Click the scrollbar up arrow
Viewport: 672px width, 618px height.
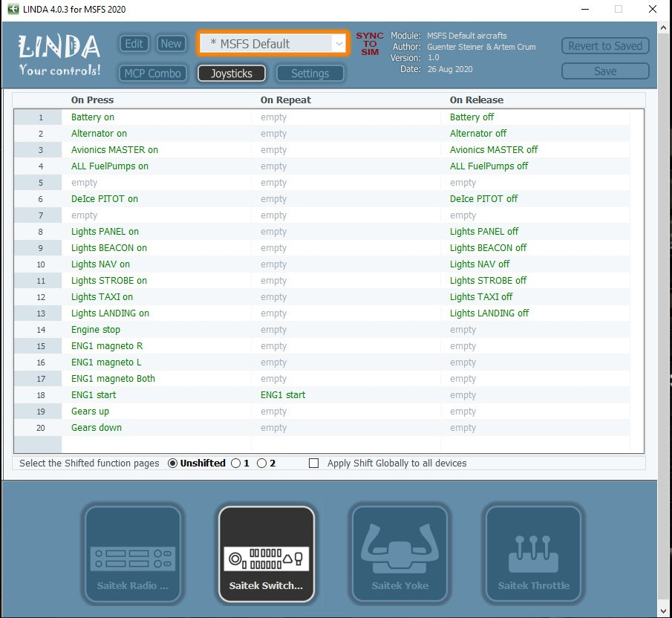tap(663, 27)
